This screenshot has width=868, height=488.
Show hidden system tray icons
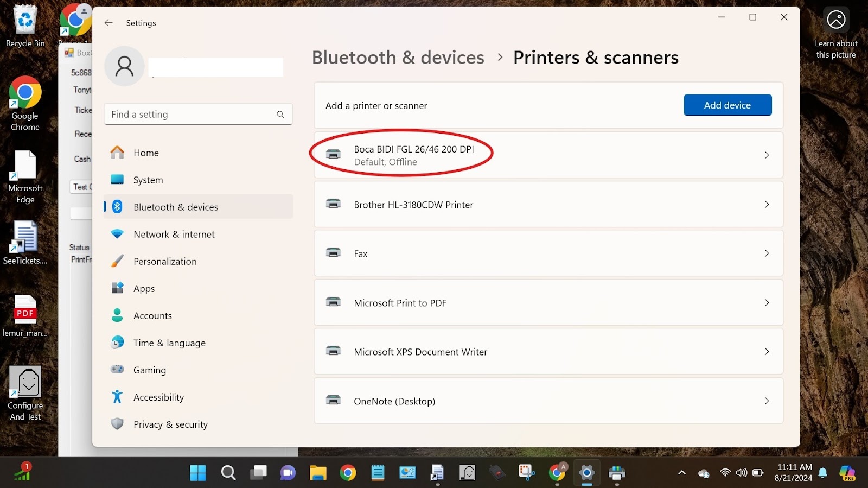pyautogui.click(x=682, y=473)
